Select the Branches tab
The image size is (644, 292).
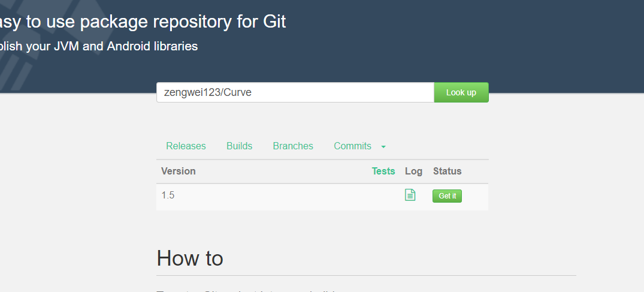[293, 146]
